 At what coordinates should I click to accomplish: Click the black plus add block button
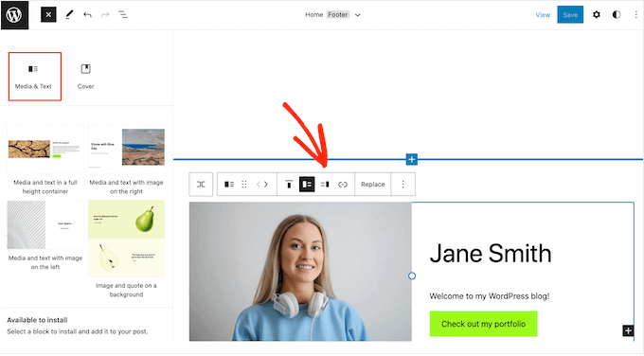628,330
